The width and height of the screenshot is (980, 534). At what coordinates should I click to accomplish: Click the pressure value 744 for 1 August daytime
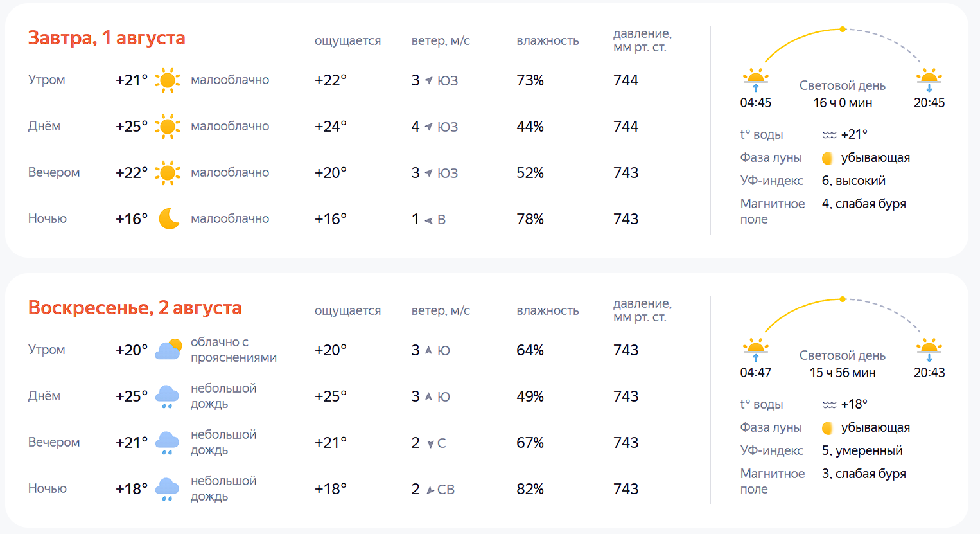pos(626,127)
